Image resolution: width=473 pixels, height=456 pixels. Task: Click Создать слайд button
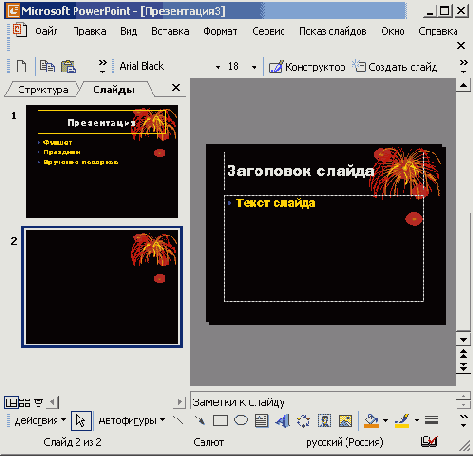coord(395,67)
